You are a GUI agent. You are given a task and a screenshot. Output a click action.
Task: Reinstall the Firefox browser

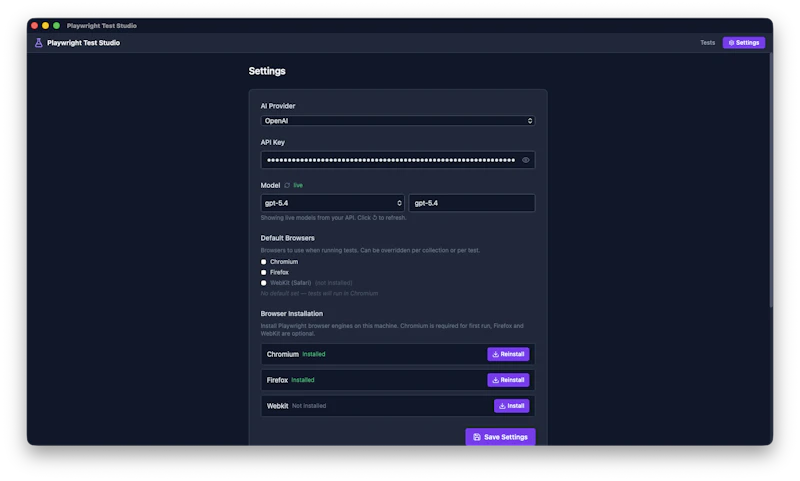[x=508, y=380]
